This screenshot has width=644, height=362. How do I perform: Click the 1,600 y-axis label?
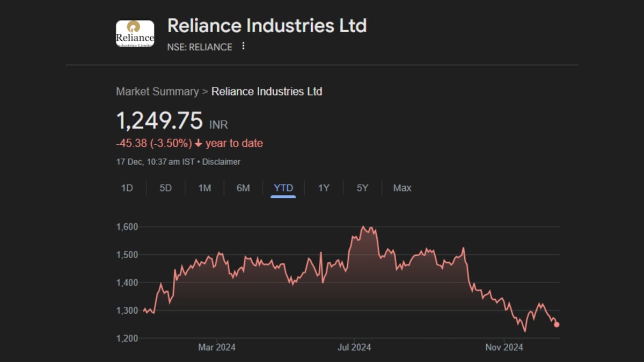[127, 227]
